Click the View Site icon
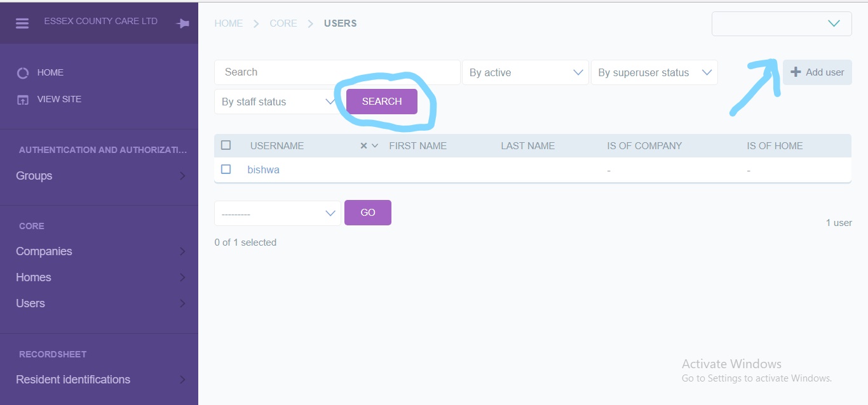 tap(23, 100)
